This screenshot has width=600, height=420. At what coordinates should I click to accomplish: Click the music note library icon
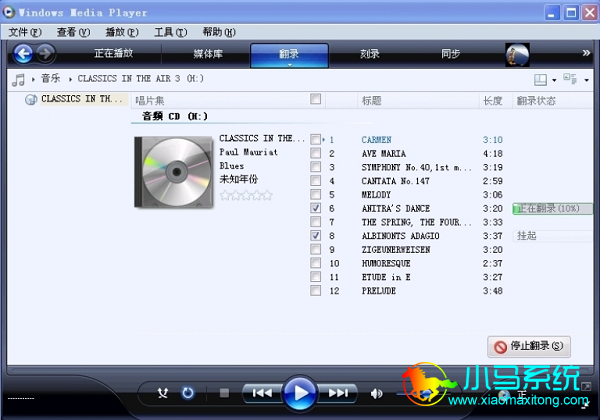click(18, 80)
